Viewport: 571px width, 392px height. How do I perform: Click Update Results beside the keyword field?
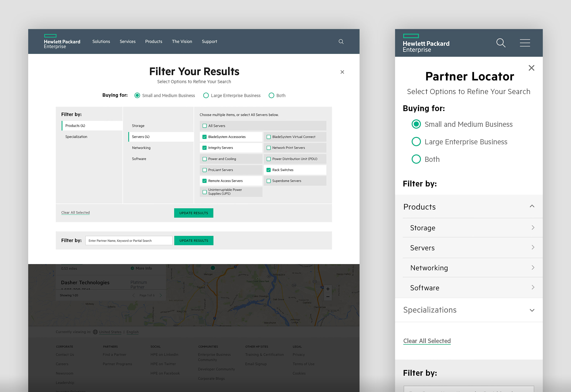pos(194,240)
